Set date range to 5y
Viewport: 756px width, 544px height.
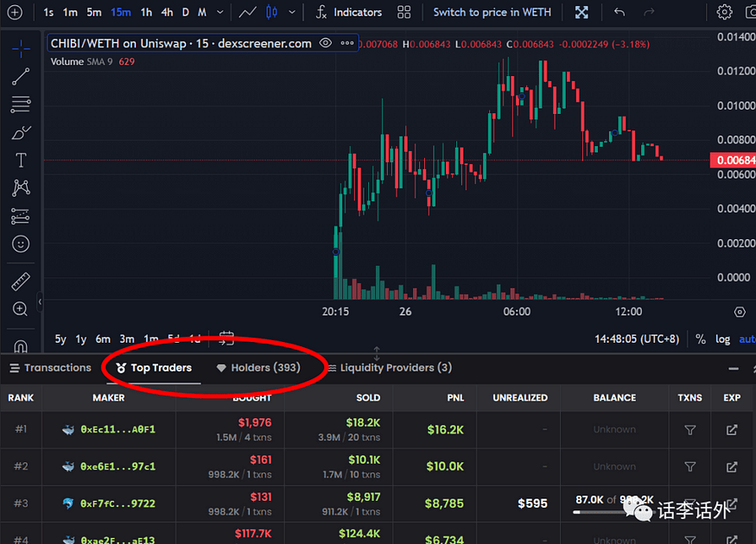coord(60,339)
